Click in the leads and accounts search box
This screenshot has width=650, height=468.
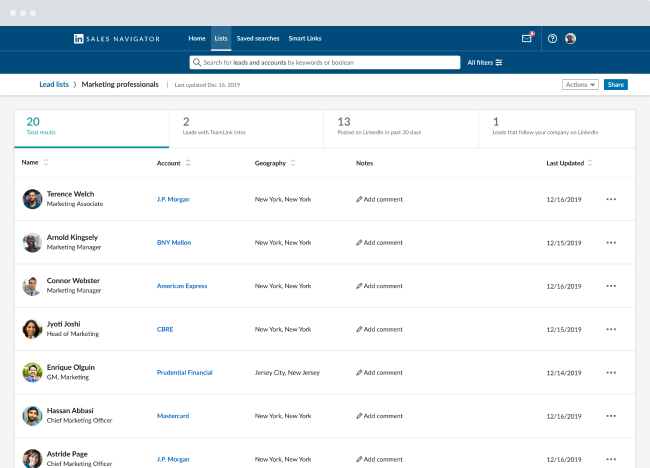pyautogui.click(x=325, y=62)
